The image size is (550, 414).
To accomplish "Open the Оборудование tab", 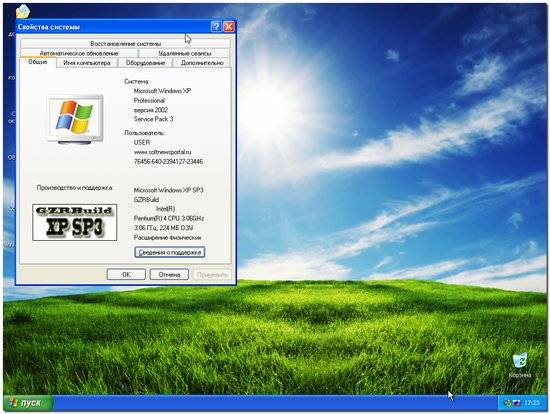I will click(x=145, y=62).
